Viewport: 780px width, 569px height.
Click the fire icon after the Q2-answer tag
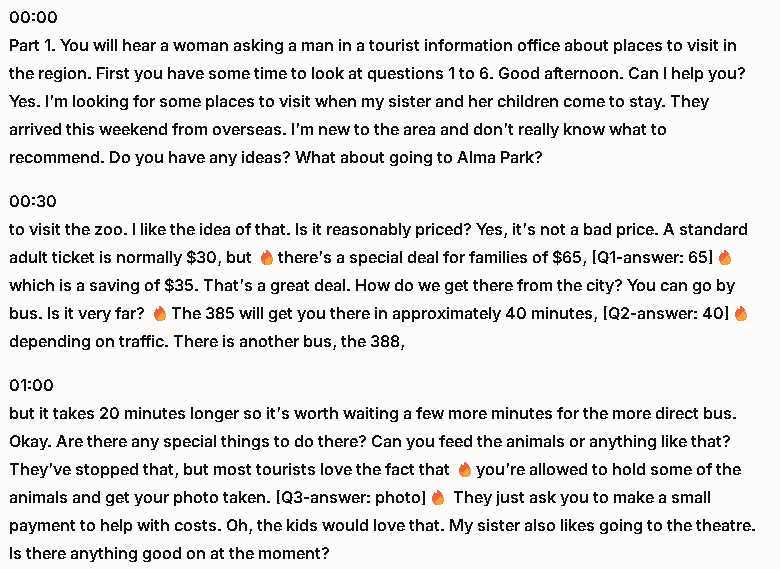tap(741, 314)
